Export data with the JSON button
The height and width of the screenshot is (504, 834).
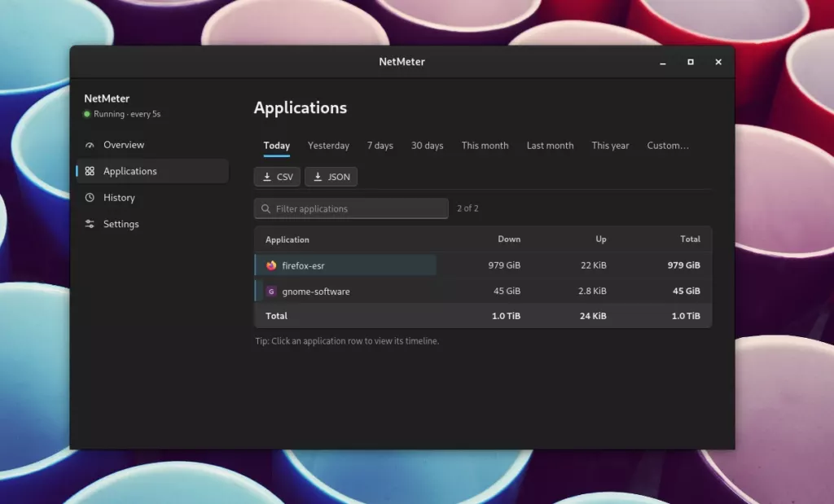[331, 177]
